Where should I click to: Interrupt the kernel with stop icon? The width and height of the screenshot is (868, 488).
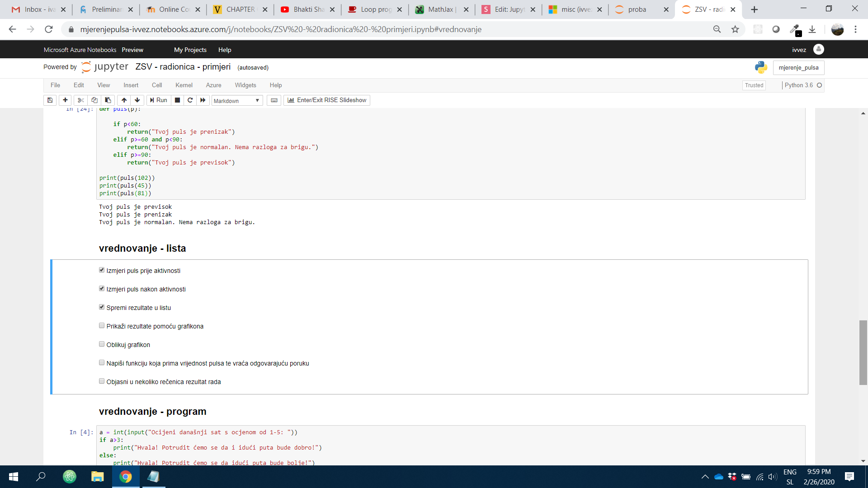tap(178, 100)
